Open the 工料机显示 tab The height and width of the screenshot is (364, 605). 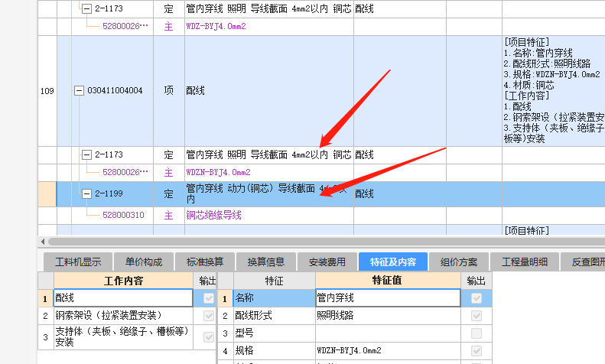click(78, 262)
